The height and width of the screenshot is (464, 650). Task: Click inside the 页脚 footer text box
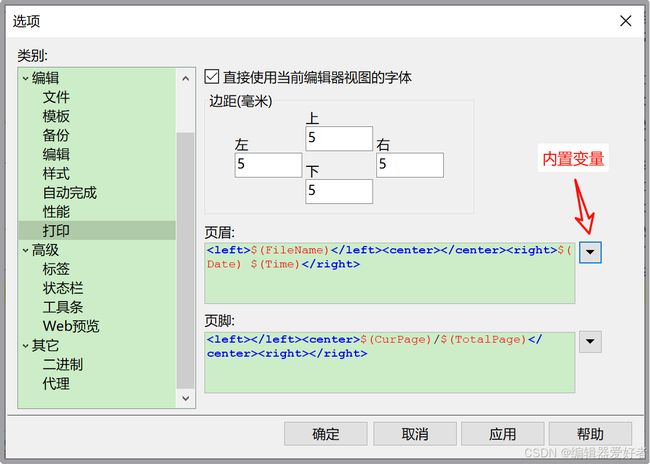pos(390,362)
